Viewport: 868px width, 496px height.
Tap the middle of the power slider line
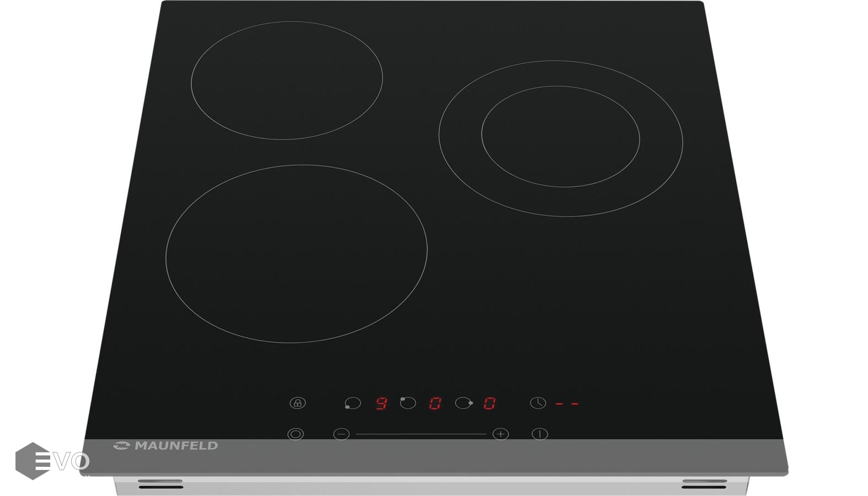pyautogui.click(x=421, y=434)
